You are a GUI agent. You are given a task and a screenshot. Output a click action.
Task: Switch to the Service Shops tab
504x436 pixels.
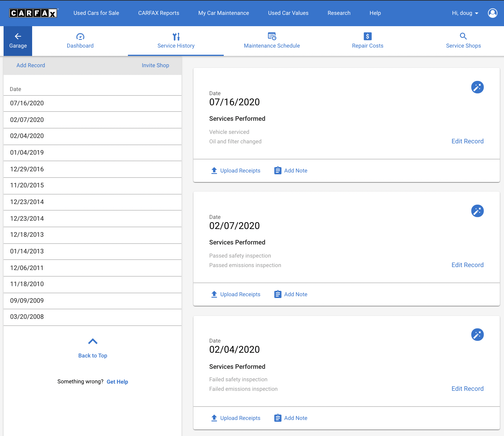point(463,41)
